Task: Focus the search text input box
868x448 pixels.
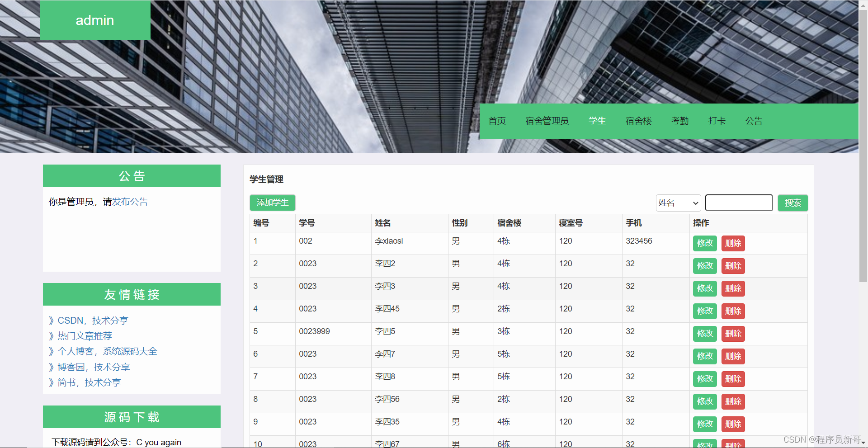Action: [x=739, y=203]
